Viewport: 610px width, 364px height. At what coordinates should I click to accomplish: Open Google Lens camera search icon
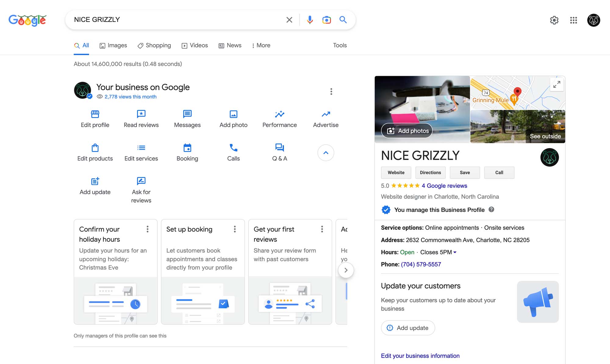tap(326, 20)
